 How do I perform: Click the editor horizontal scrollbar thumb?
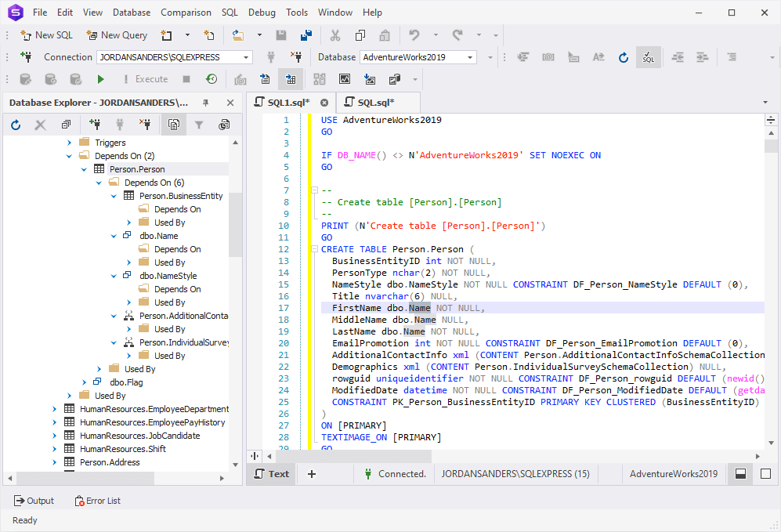click(353, 456)
